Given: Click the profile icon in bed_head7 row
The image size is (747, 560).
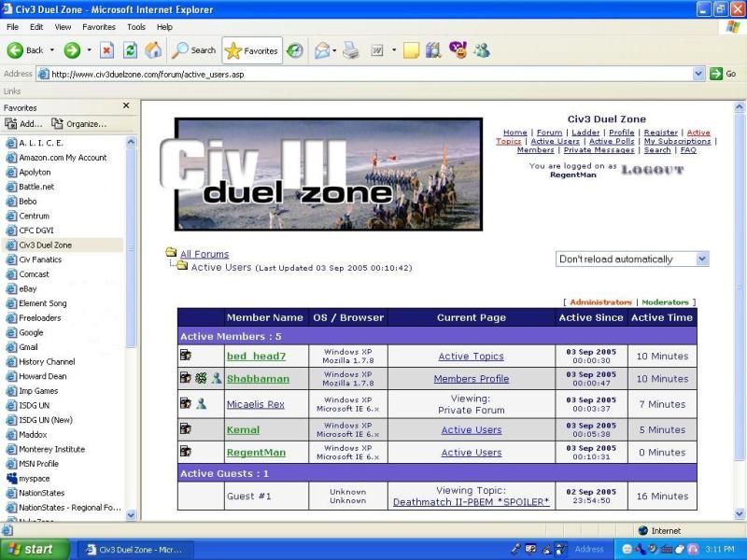Looking at the screenshot, I should coord(186,355).
